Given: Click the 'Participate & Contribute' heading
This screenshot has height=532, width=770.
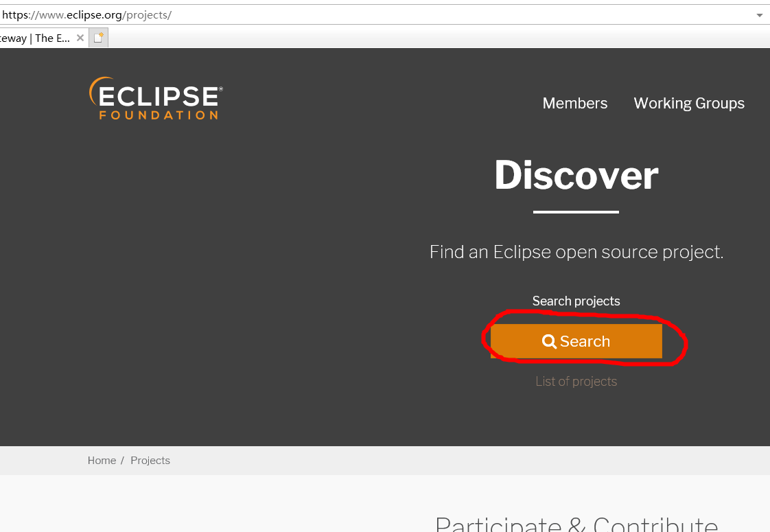Looking at the screenshot, I should pos(576,524).
